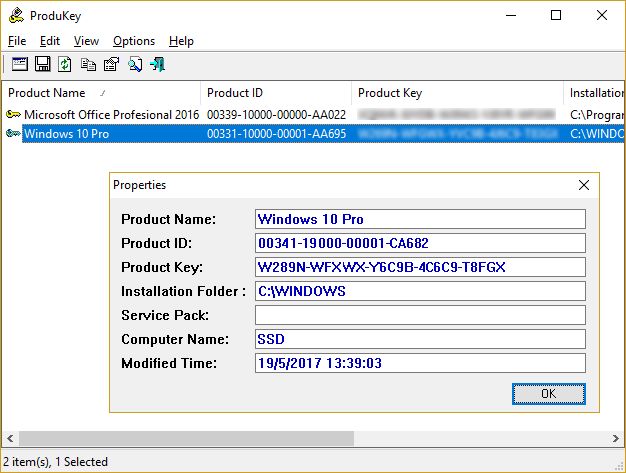Open the Options menu

(134, 41)
